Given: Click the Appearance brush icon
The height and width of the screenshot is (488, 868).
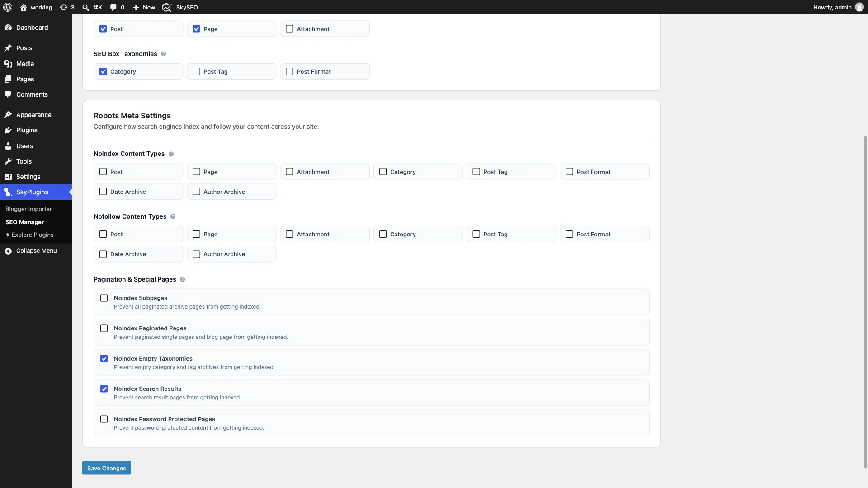Looking at the screenshot, I should (8, 115).
